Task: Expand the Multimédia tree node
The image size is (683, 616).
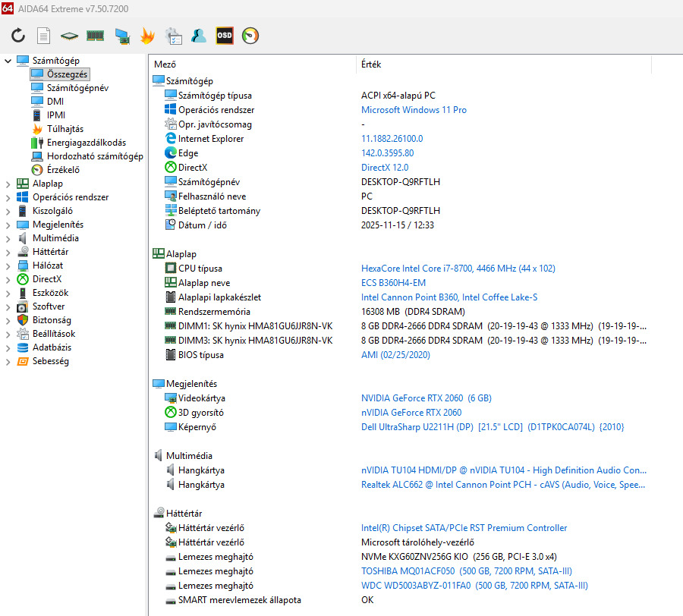Action: [x=8, y=238]
